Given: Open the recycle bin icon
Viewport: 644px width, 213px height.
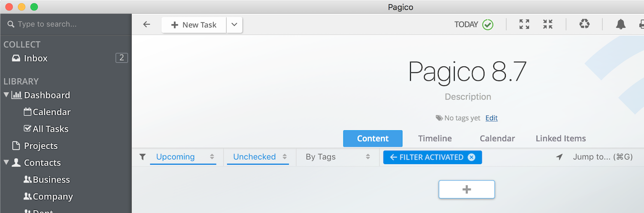Looking at the screenshot, I should 584,24.
